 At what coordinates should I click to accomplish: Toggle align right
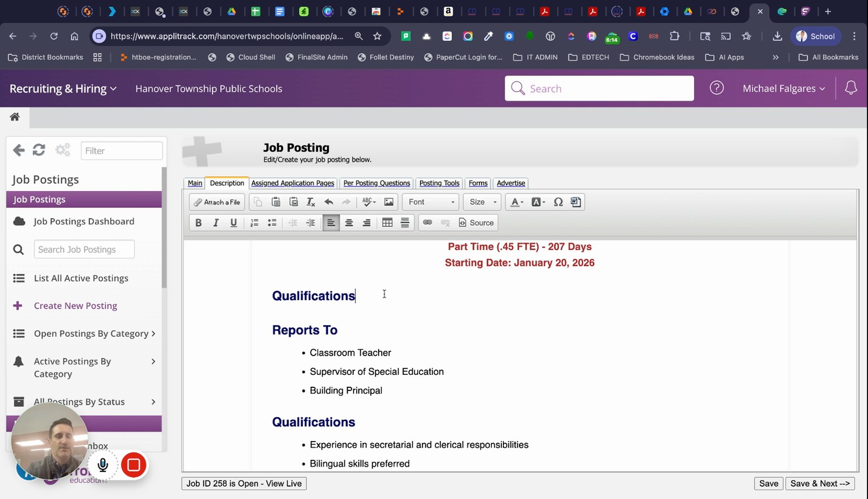[x=367, y=222]
